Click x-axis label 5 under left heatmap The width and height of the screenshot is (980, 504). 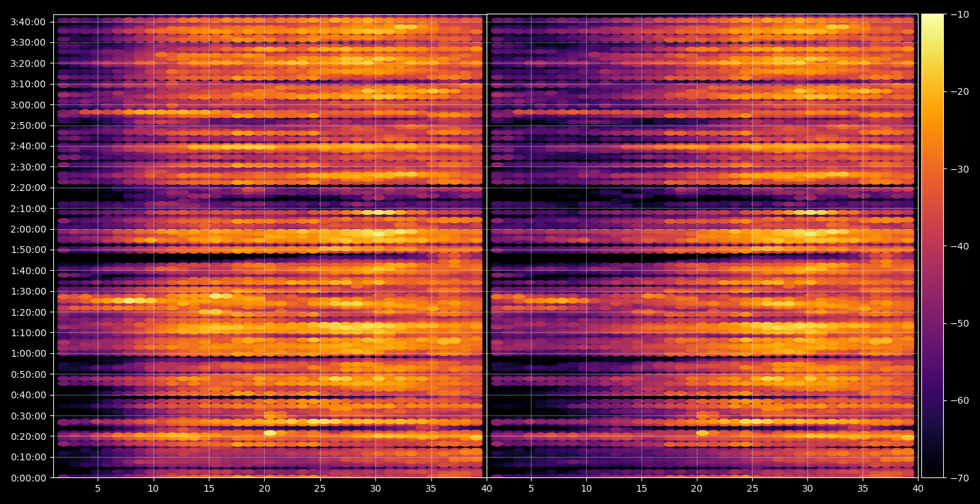(98, 488)
